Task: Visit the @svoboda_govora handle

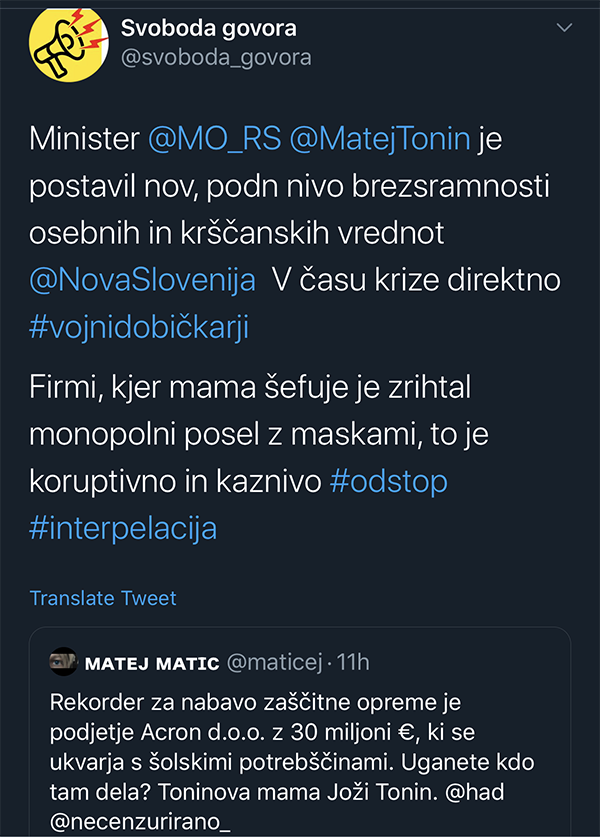Action: pyautogui.click(x=215, y=57)
